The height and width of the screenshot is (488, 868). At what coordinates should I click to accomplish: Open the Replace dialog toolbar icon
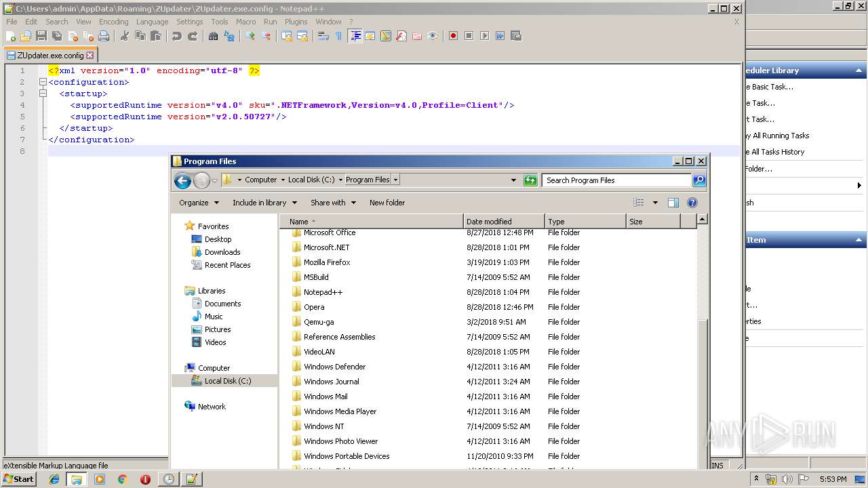(x=229, y=36)
